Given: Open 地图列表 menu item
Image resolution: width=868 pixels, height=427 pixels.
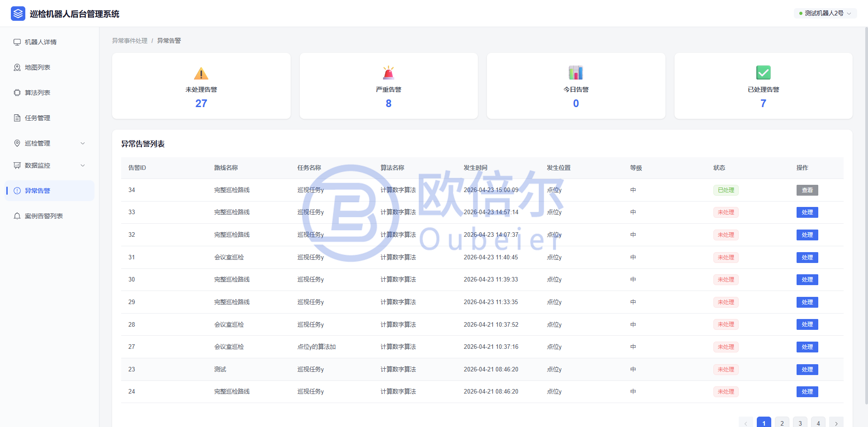Looking at the screenshot, I should tap(50, 67).
